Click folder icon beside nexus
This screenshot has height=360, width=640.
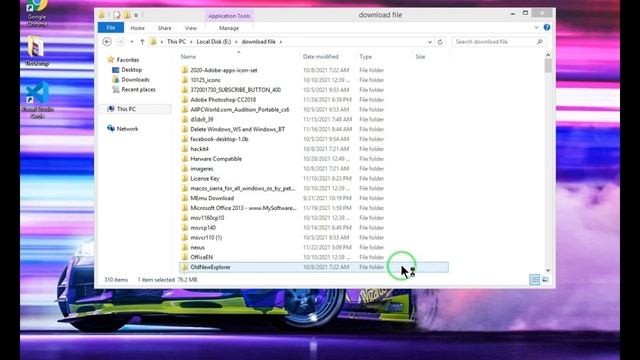[184, 247]
